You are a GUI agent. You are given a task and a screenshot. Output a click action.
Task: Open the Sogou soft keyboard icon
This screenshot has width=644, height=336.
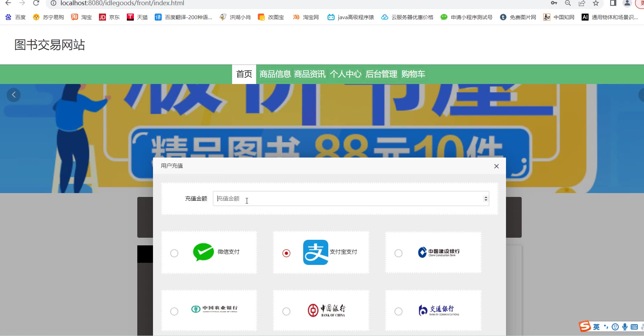[635, 327]
